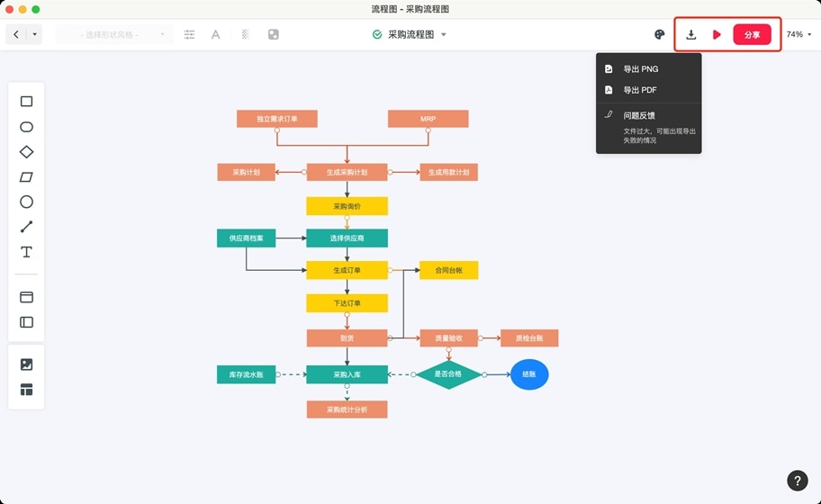Open the border pattern style icon
The image size is (821, 504).
click(x=245, y=34)
